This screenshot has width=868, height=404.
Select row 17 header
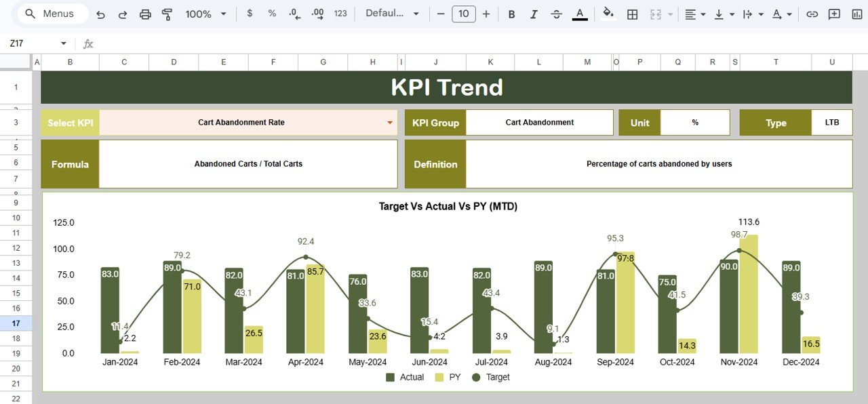pyautogui.click(x=16, y=323)
